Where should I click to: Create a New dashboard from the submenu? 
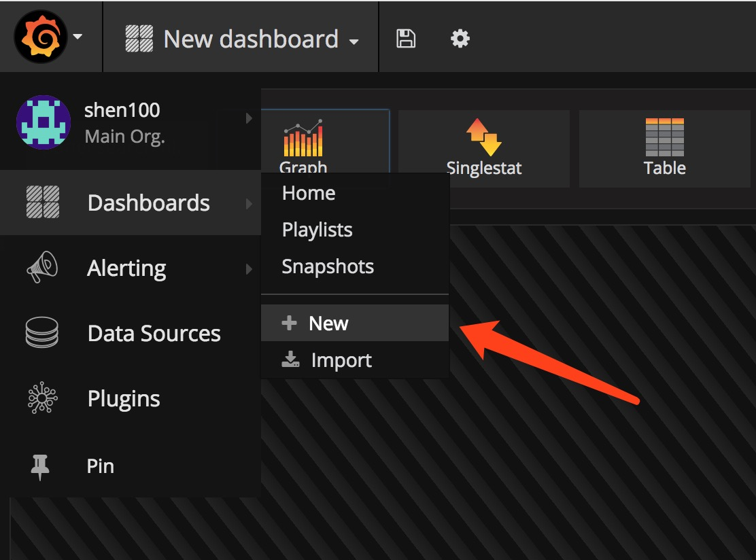[x=355, y=323]
